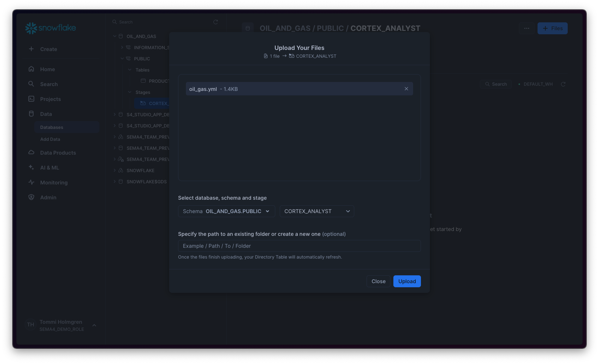
Task: Open the DEFAULT_WH warehouse selector
Action: pyautogui.click(x=535, y=84)
